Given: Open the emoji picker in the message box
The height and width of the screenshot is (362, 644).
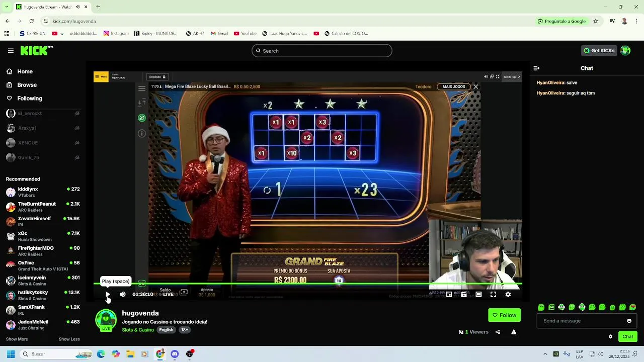Looking at the screenshot, I should (629, 321).
